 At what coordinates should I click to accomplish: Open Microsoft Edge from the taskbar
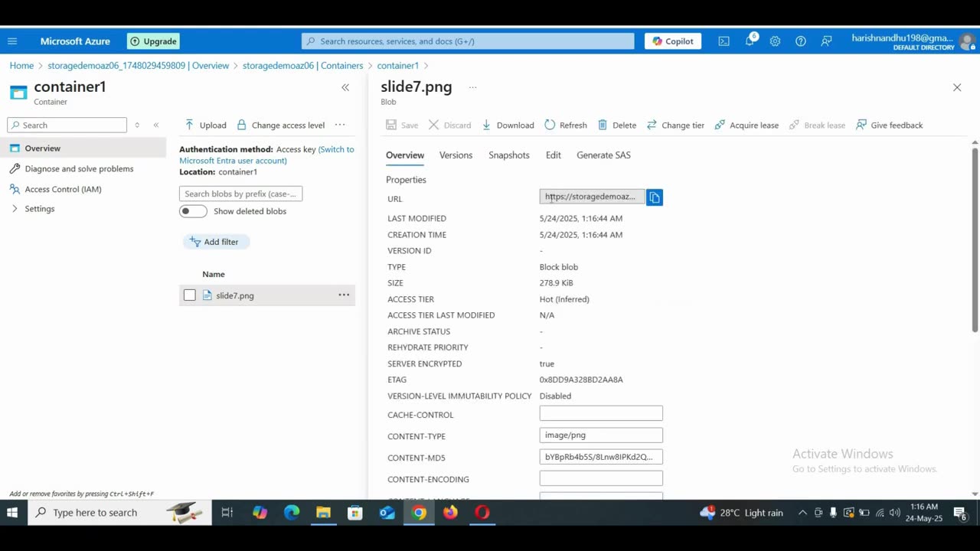(x=292, y=513)
